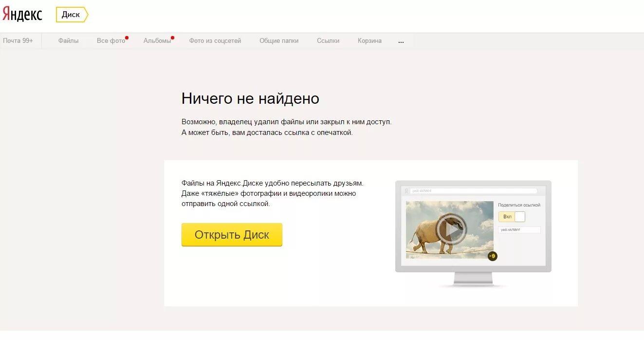The width and height of the screenshot is (644, 340).
Task: Click the small round icon on video corner
Action: (492, 256)
